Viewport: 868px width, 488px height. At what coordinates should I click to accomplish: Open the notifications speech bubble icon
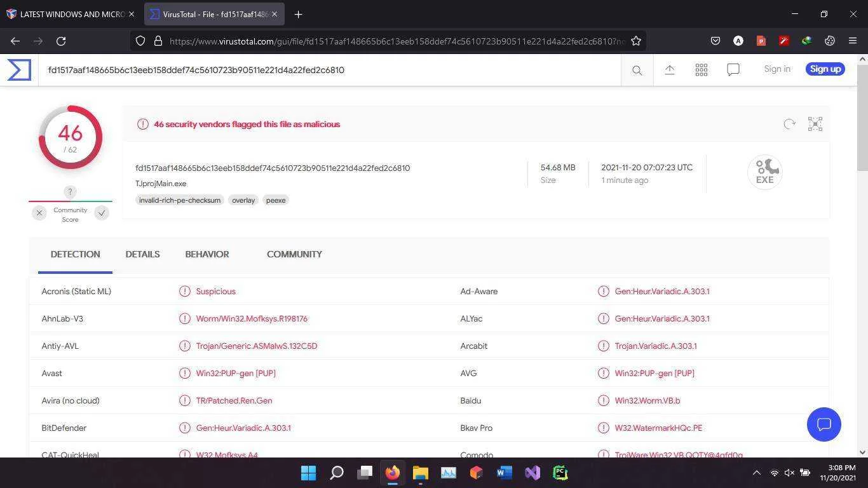pos(733,69)
